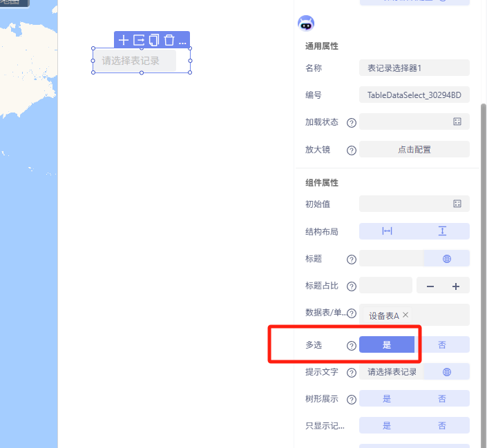This screenshot has height=448, width=487.
Task: Remove 设备表A tag
Action: coord(405,315)
